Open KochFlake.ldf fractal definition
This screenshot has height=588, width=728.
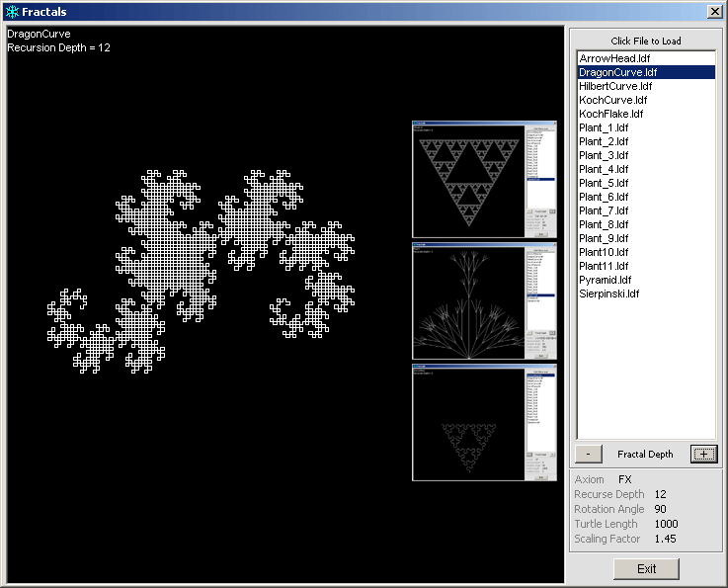[610, 114]
